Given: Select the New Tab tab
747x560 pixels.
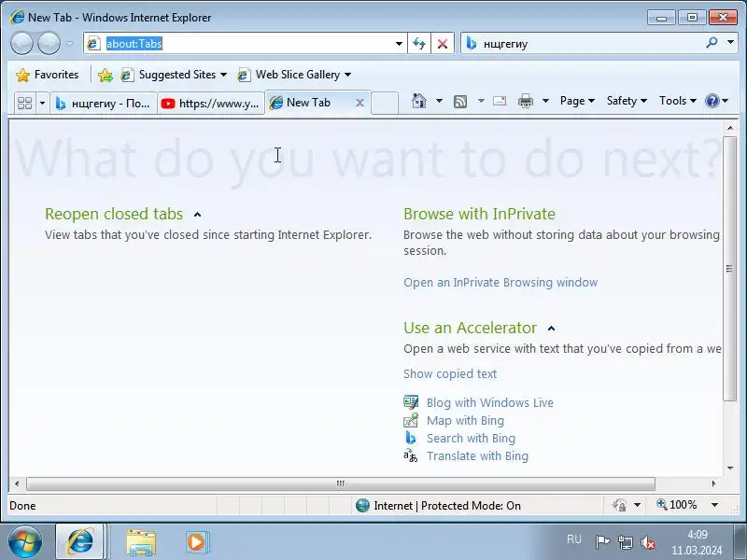Looking at the screenshot, I should click(309, 103).
